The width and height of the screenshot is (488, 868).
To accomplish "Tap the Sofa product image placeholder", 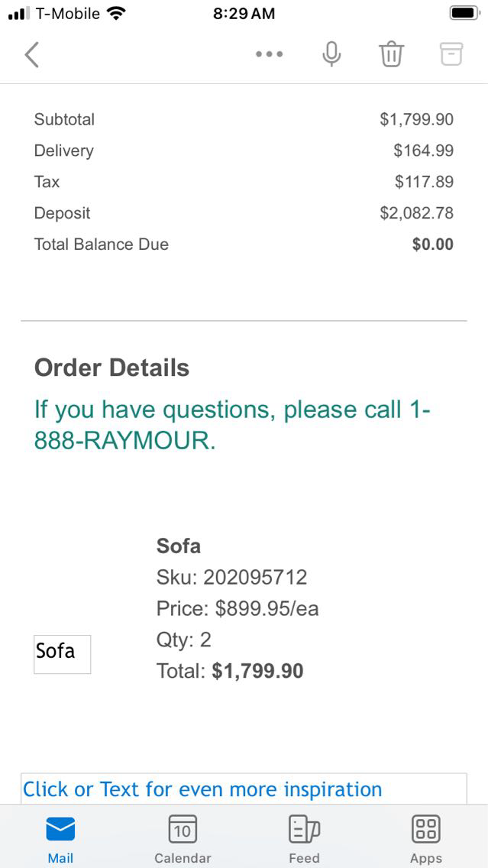I will click(x=62, y=654).
